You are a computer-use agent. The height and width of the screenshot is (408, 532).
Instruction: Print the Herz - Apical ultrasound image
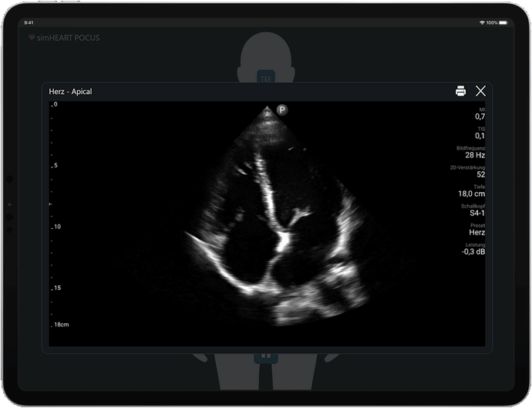point(460,91)
